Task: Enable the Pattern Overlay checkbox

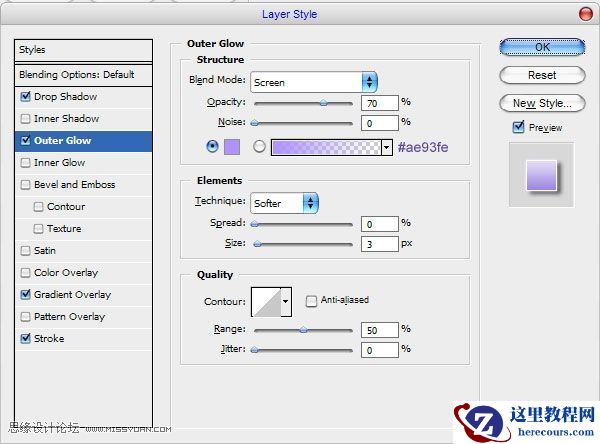Action: point(25,317)
